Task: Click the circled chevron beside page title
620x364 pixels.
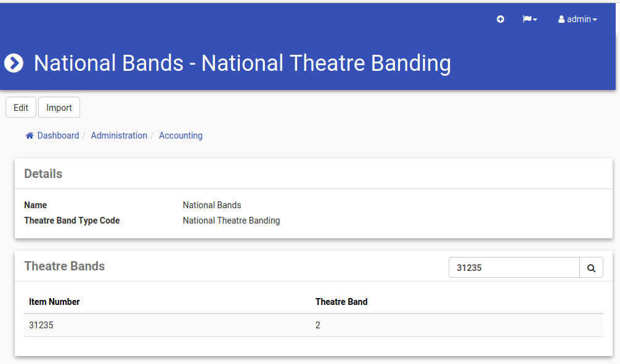Action: (14, 63)
